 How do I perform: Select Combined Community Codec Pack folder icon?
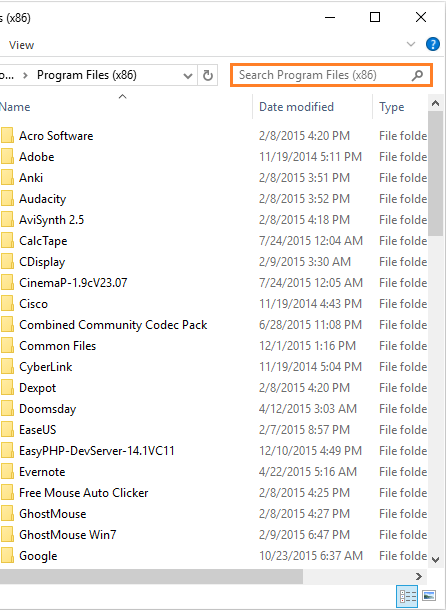[7, 325]
